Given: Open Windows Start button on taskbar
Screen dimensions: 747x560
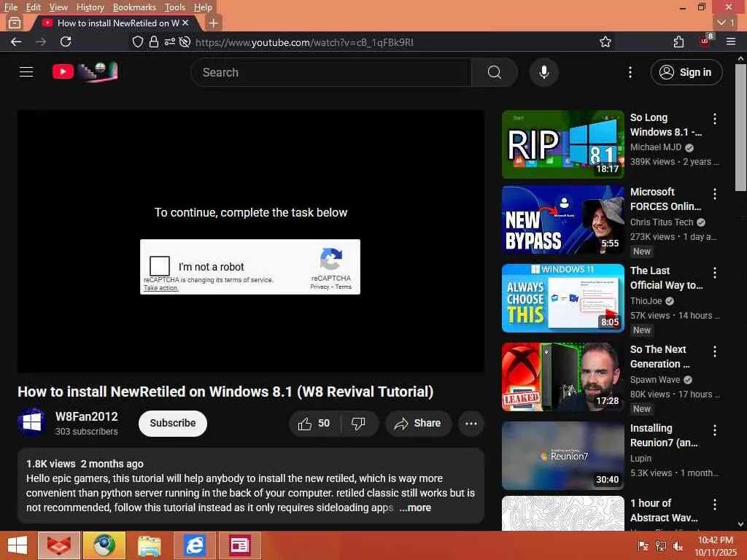Looking at the screenshot, I should (x=18, y=545).
